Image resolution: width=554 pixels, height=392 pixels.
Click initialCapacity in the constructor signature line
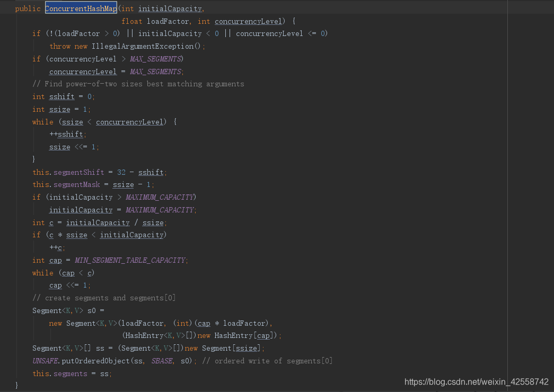click(x=170, y=9)
